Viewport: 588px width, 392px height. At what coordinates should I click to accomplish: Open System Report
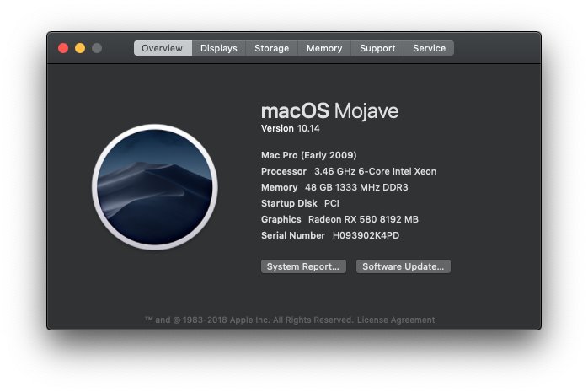point(303,266)
